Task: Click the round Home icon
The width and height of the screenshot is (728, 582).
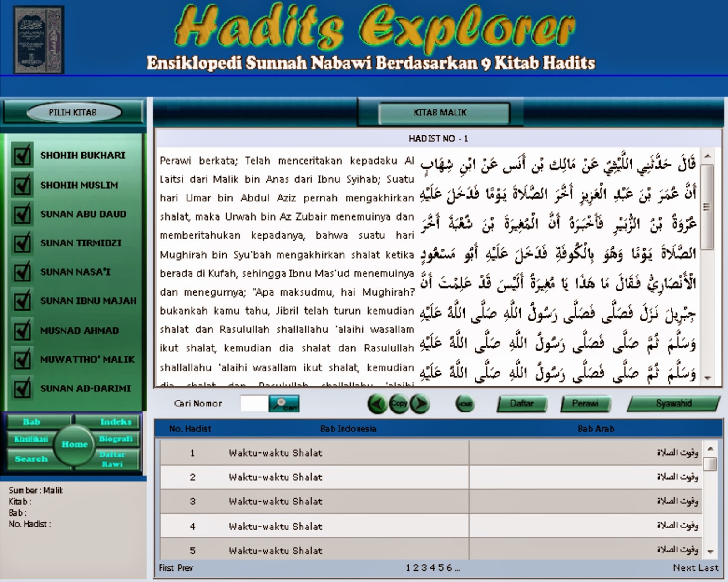Action: pyautogui.click(x=465, y=404)
